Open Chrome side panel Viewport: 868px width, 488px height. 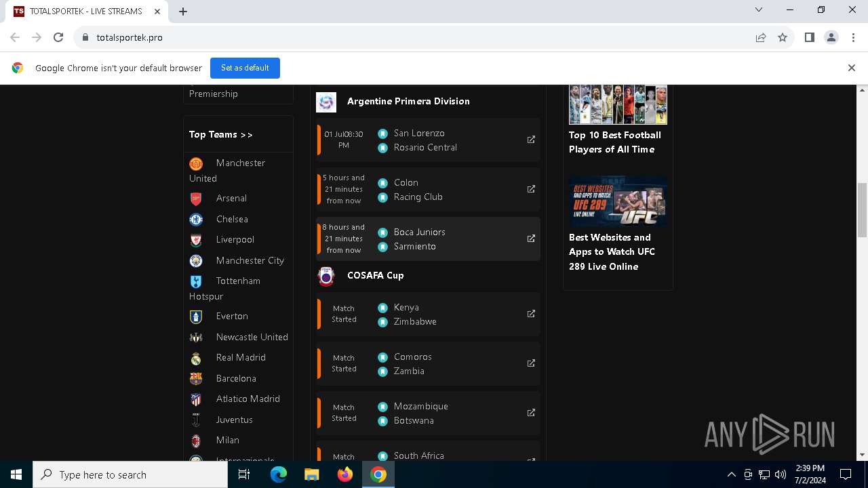coord(809,37)
